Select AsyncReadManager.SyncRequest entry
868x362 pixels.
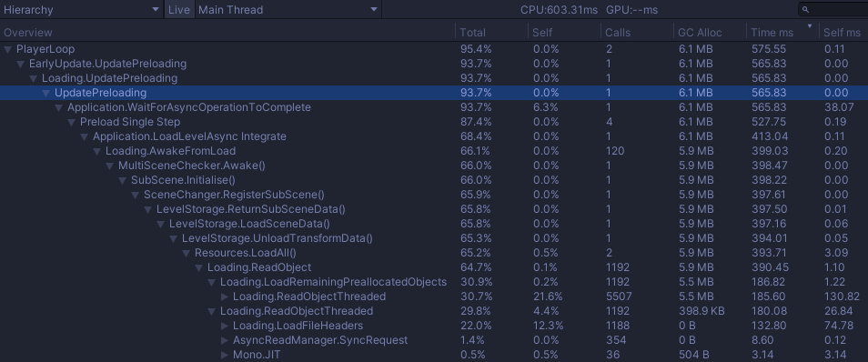[x=320, y=340]
